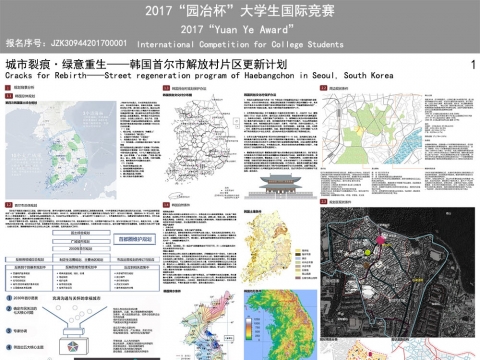Click the page number 1

click(473, 65)
